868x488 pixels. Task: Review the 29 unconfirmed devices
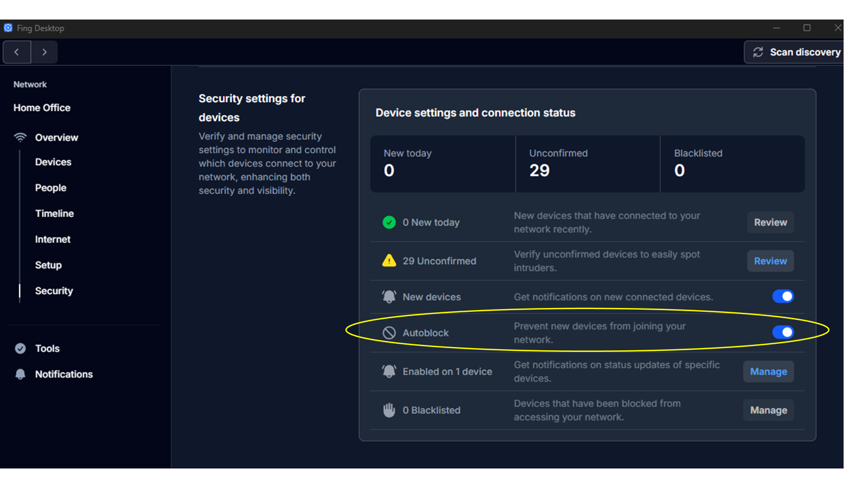coord(770,261)
